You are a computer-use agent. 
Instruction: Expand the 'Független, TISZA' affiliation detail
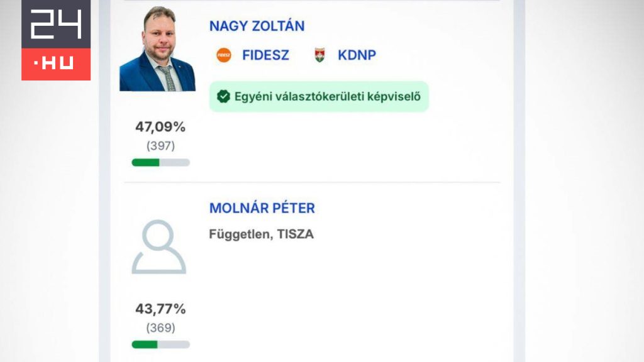pyautogui.click(x=263, y=234)
